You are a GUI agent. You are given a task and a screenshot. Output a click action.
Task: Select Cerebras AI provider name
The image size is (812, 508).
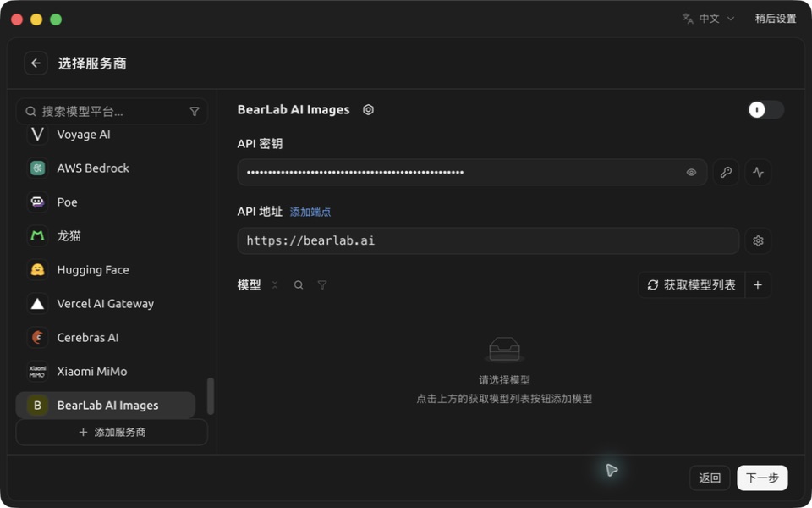coord(88,338)
